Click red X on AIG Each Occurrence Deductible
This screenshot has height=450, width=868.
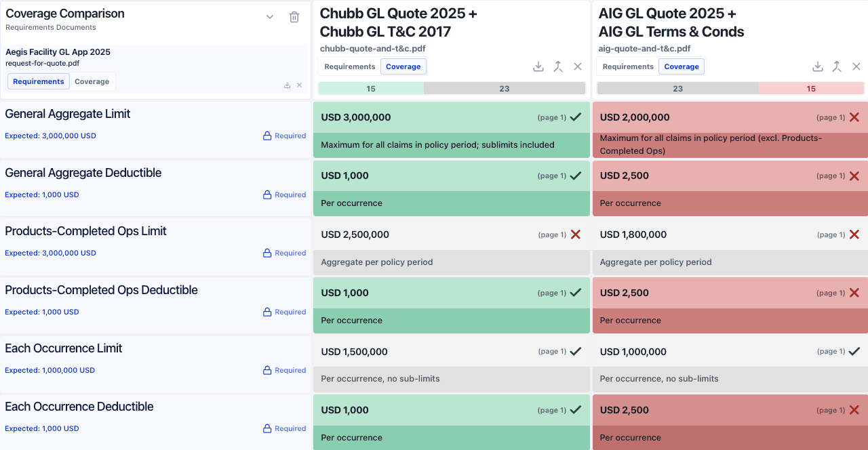click(x=854, y=410)
